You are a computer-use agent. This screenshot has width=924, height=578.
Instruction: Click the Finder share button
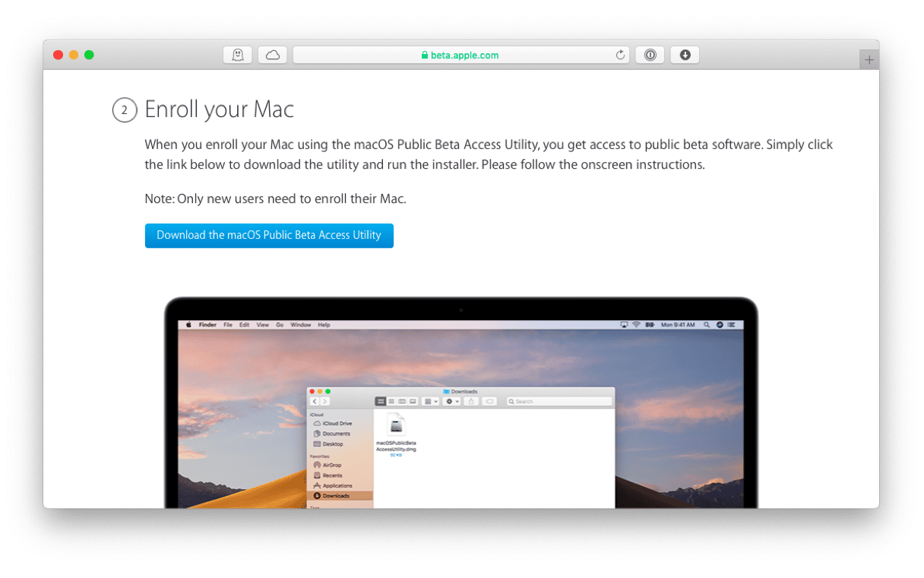pyautogui.click(x=471, y=402)
